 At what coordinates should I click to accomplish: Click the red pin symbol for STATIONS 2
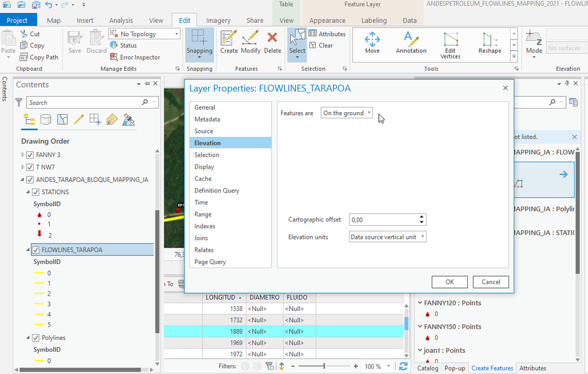[x=39, y=234]
